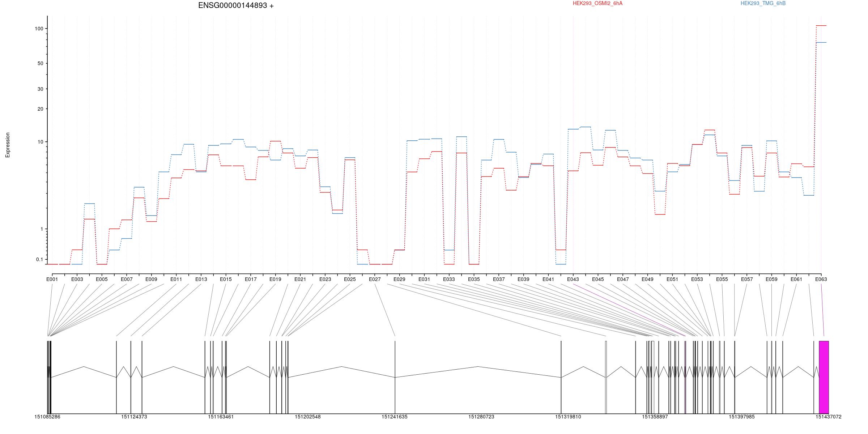Click exon label E011
The width and height of the screenshot is (868, 434).
click(176, 279)
